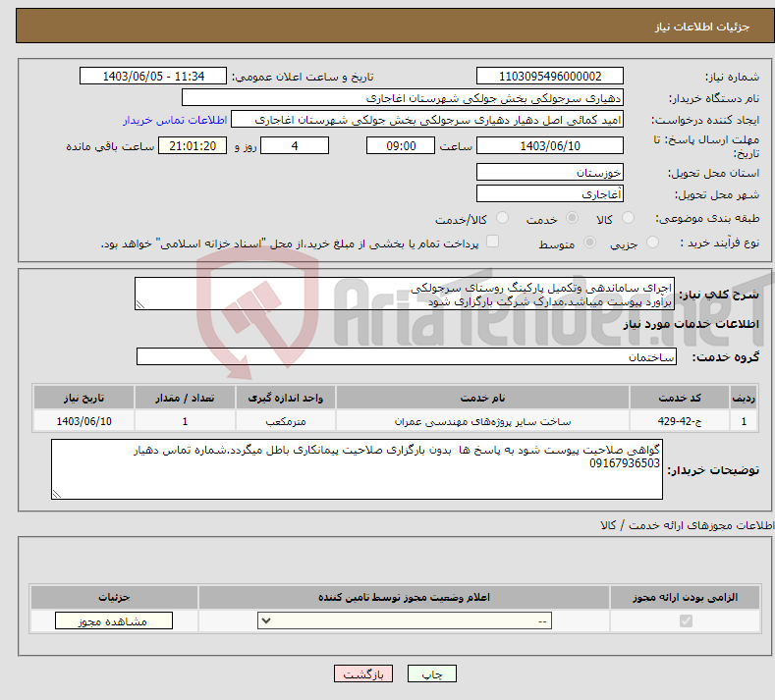Select the کالا radio button

[629, 218]
